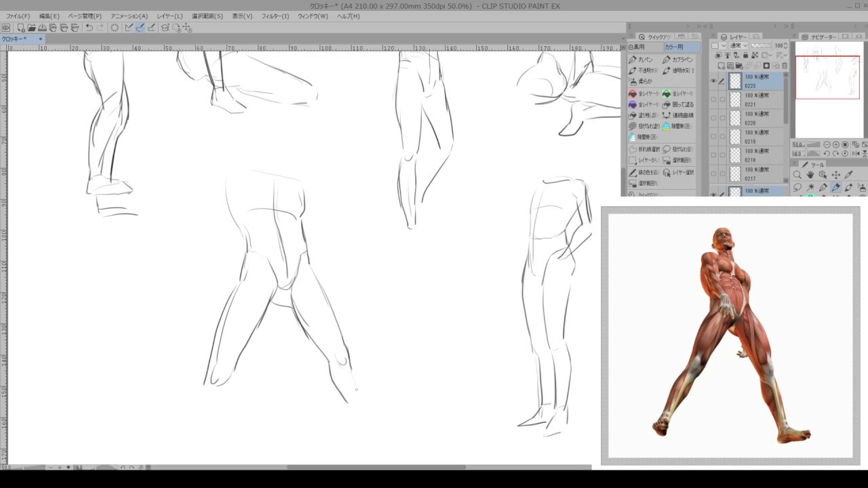Click the Navigator zoom in plus icon
This screenshot has width=868, height=488.
(836, 144)
